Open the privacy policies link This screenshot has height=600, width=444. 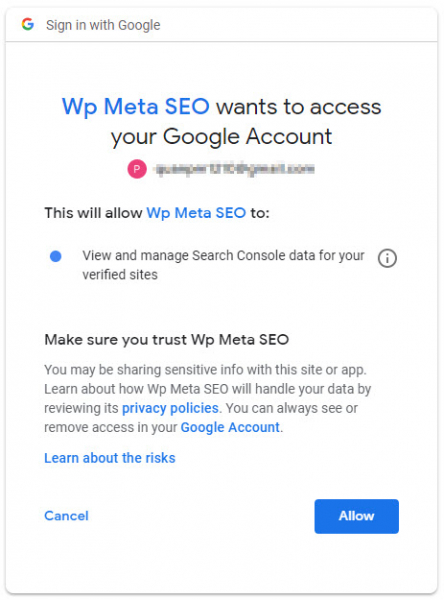[170, 408]
